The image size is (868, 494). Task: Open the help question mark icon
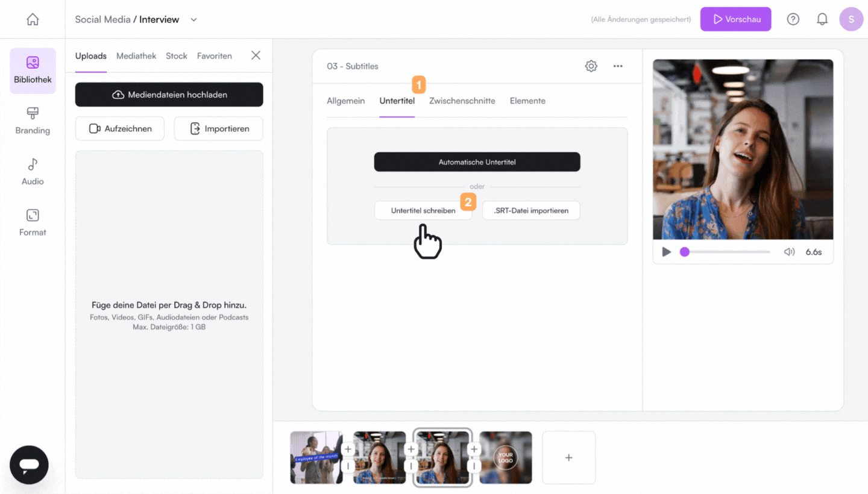pos(793,19)
